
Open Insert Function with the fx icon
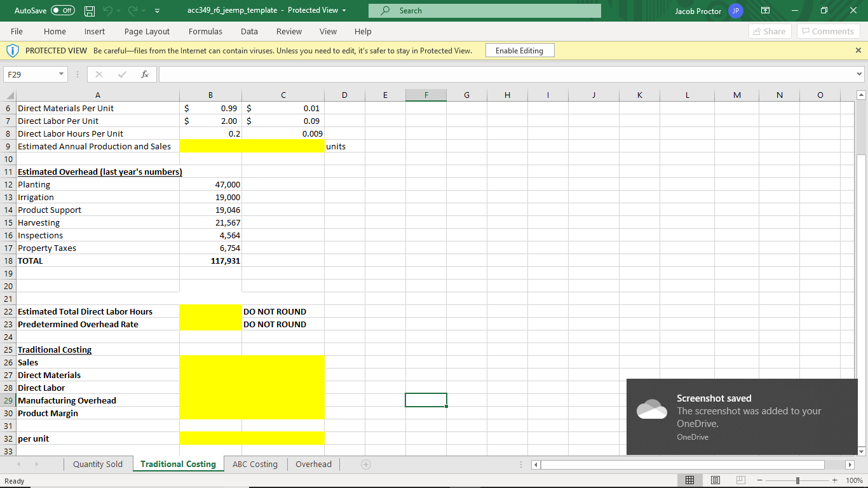(x=145, y=74)
